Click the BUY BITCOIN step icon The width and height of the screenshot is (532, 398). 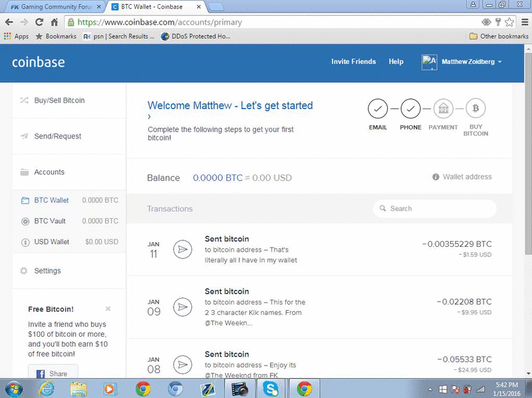(475, 108)
